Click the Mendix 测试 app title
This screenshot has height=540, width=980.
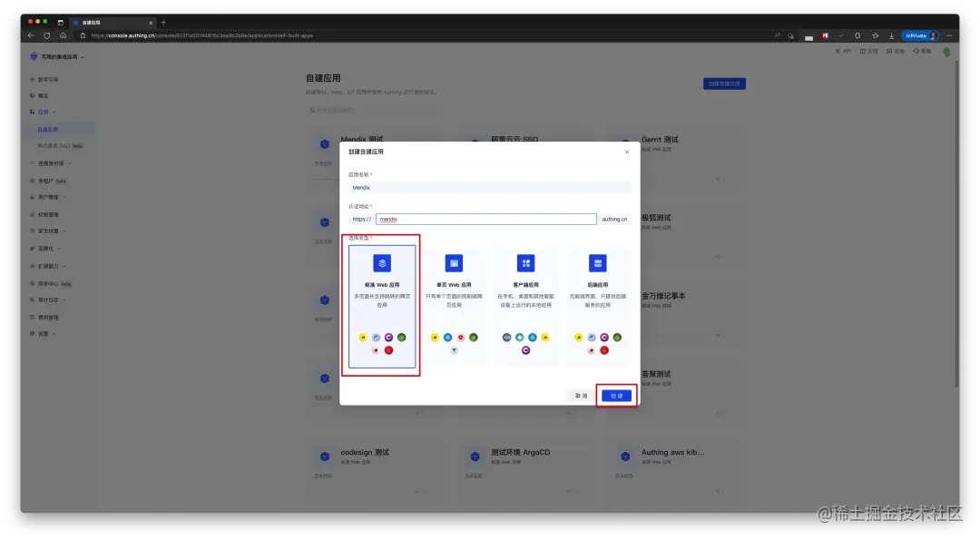(x=362, y=139)
